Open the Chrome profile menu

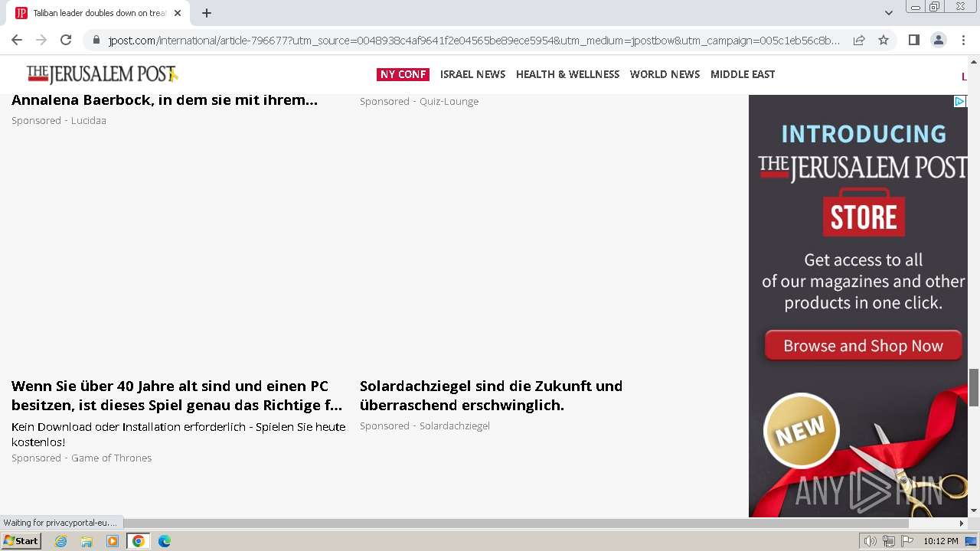click(938, 40)
